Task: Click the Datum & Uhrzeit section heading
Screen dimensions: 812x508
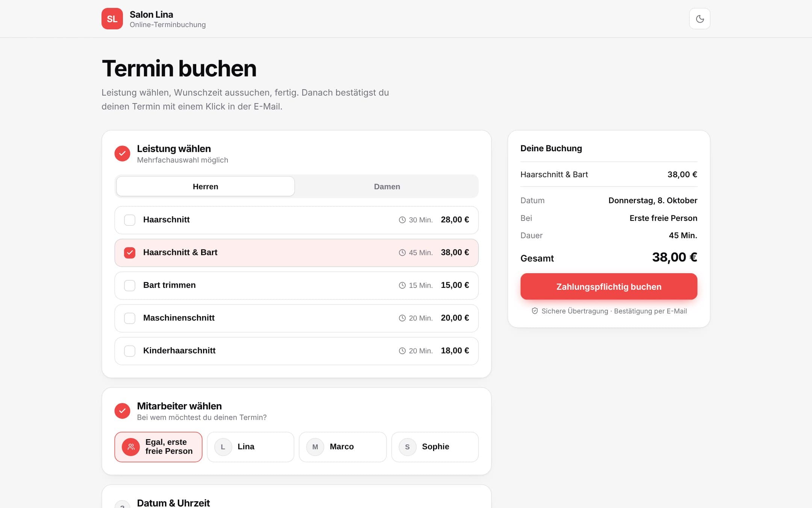Action: tap(173, 503)
